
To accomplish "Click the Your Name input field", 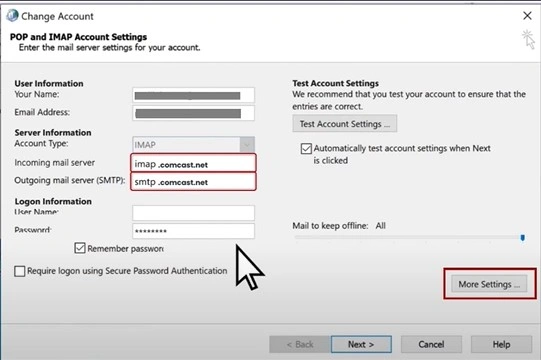I will coord(193,95).
